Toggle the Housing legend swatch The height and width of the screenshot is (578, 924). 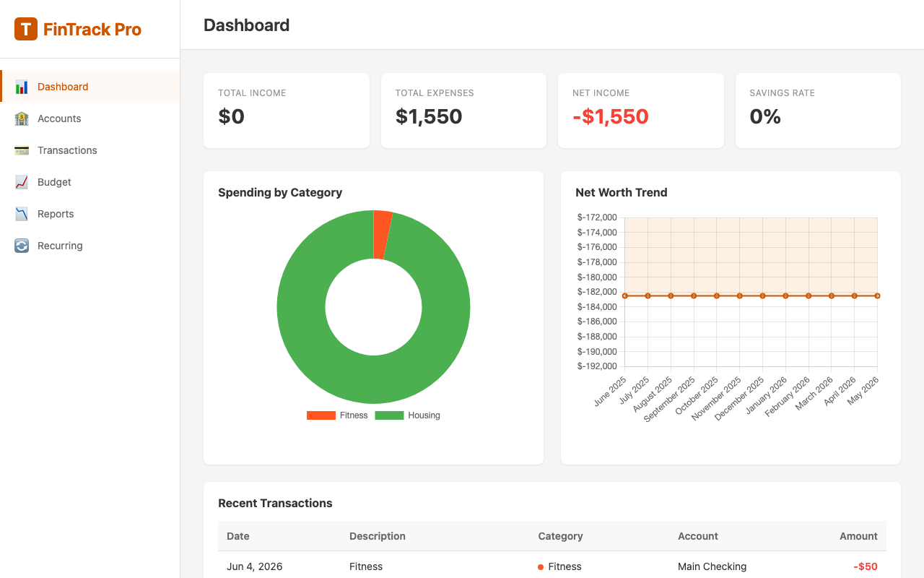click(x=389, y=415)
